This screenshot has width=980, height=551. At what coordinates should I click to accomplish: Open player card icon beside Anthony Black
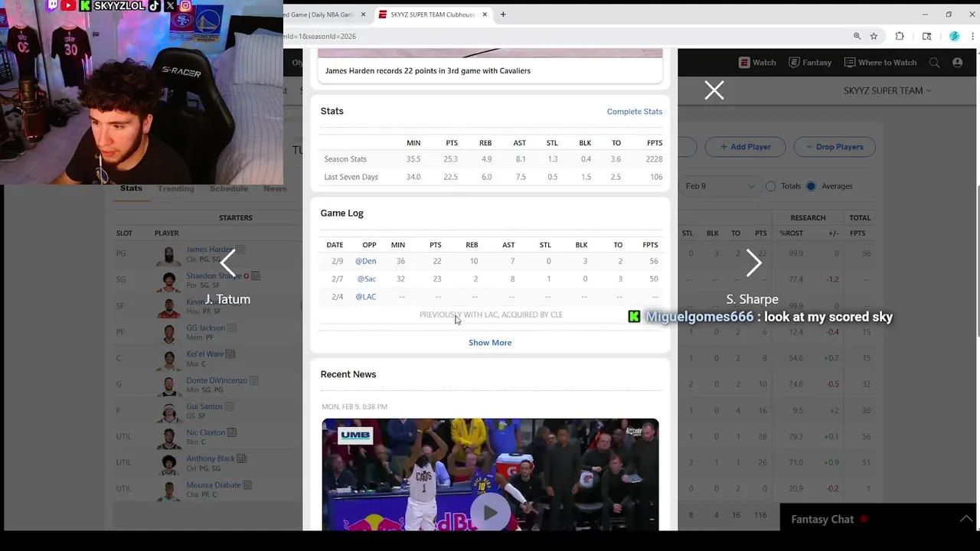coord(241,458)
